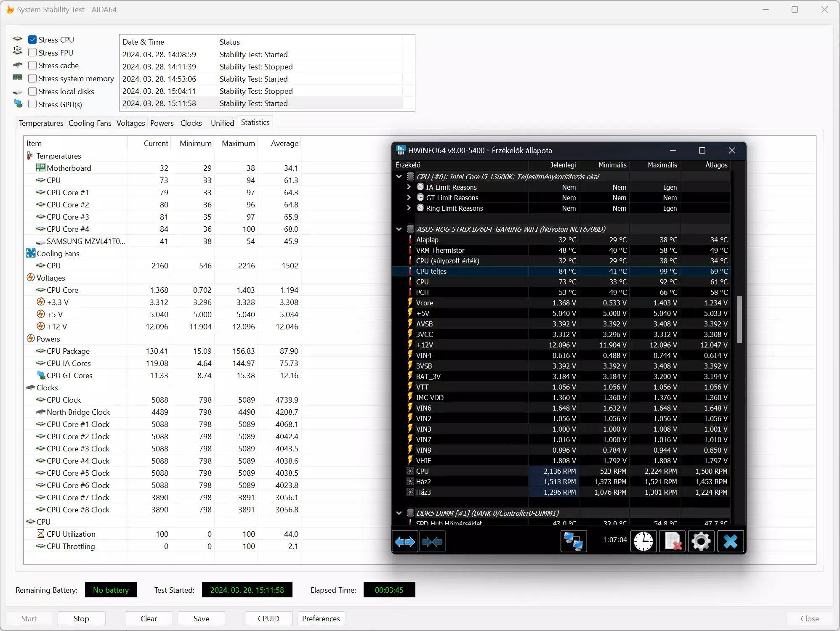Image resolution: width=840 pixels, height=631 pixels.
Task: Uncheck Stress CPU checkbox
Action: (32, 40)
